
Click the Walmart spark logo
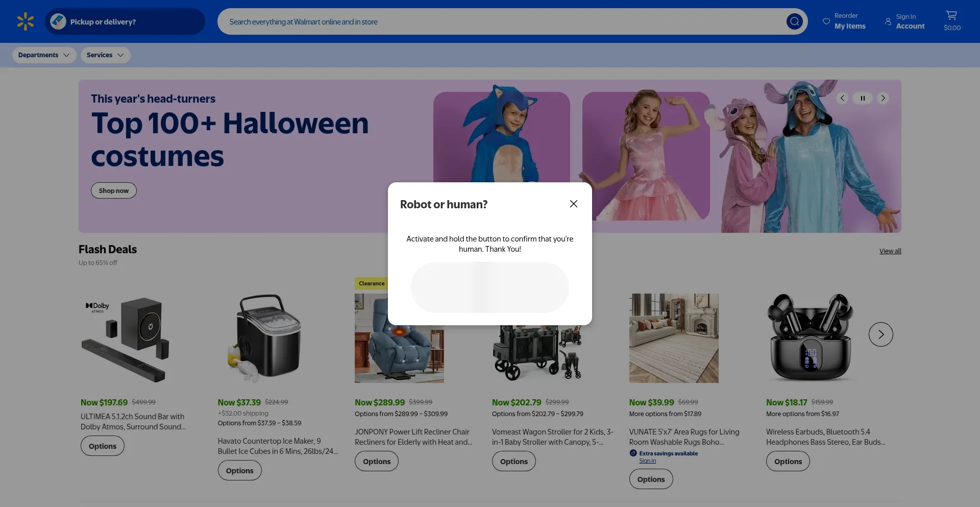pyautogui.click(x=25, y=21)
